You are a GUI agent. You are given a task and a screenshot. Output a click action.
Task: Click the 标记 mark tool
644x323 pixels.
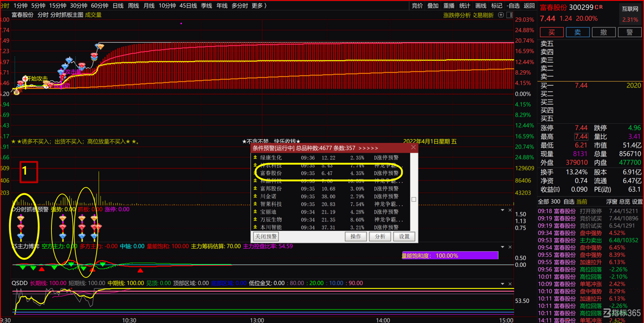click(497, 5)
